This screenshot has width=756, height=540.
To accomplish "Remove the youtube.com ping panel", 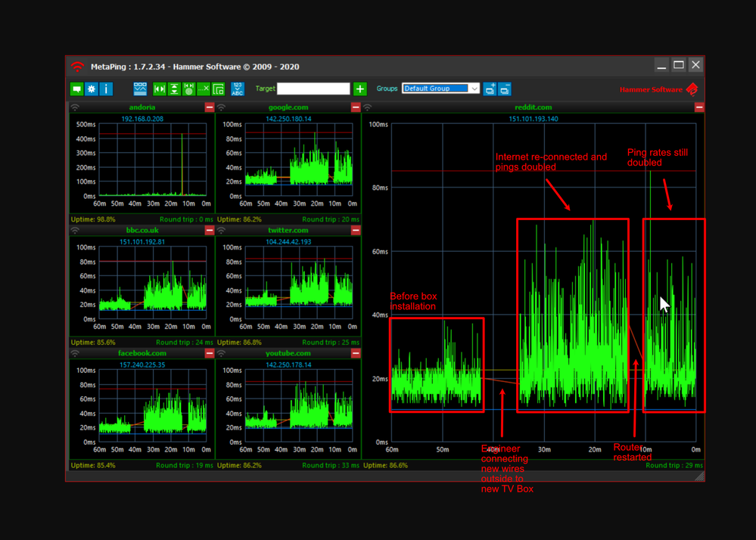I will pos(356,353).
